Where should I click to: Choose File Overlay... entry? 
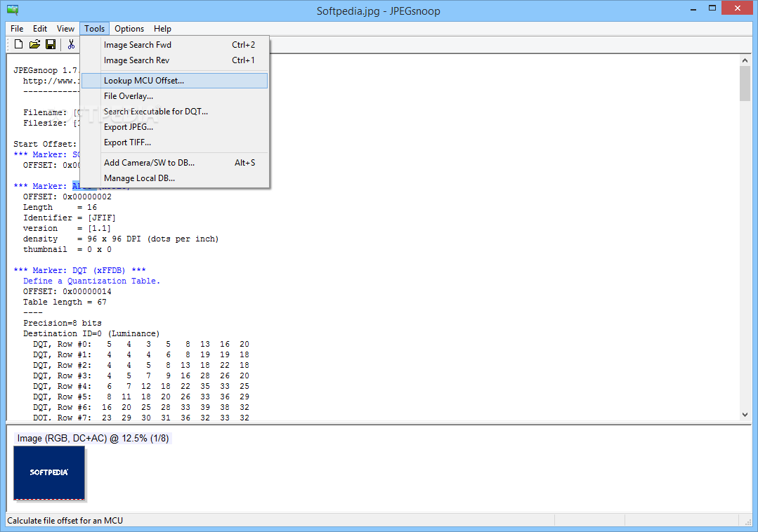click(x=174, y=96)
